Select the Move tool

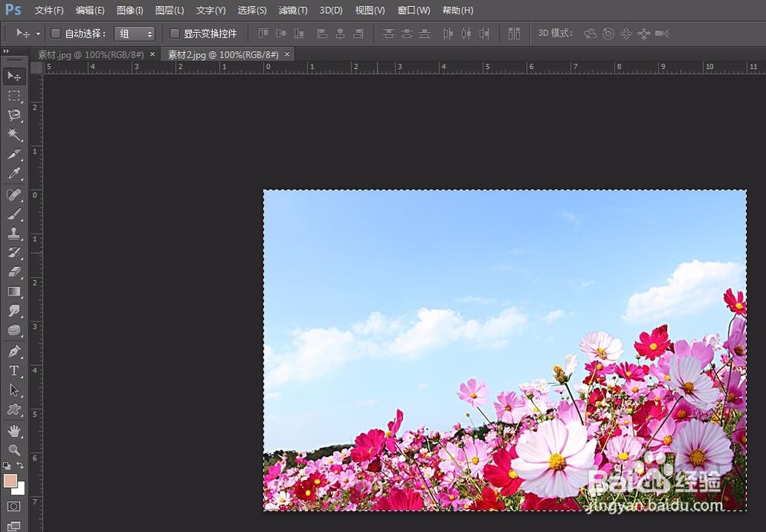tap(14, 76)
